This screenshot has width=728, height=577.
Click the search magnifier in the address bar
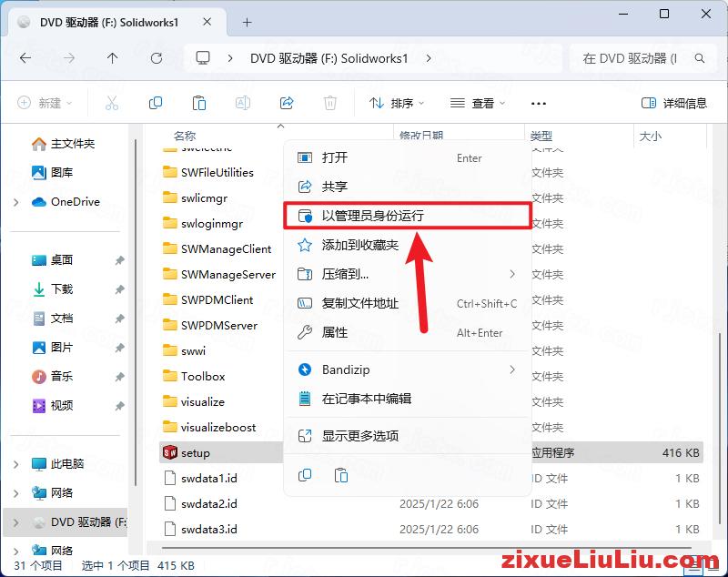click(x=699, y=57)
